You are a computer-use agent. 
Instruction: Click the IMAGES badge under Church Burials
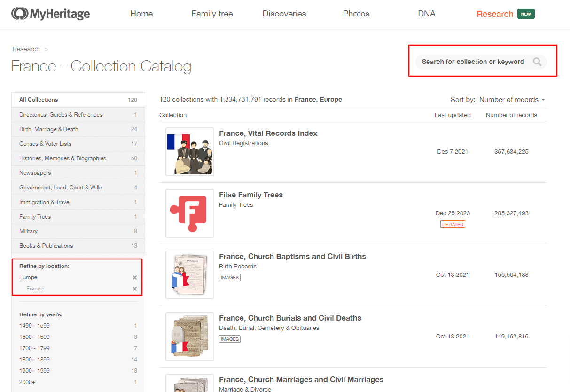point(230,339)
